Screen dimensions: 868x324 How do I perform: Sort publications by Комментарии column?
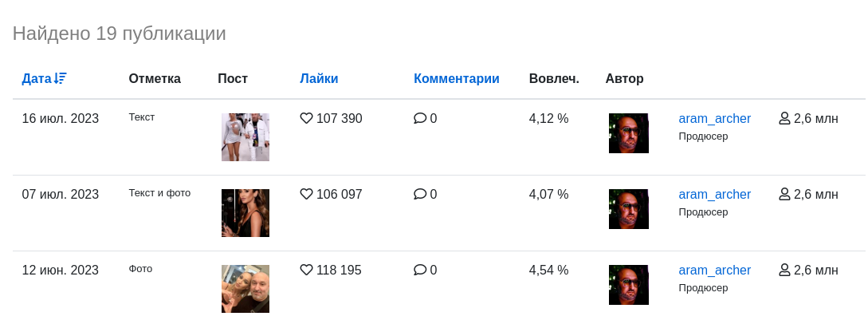(x=457, y=79)
